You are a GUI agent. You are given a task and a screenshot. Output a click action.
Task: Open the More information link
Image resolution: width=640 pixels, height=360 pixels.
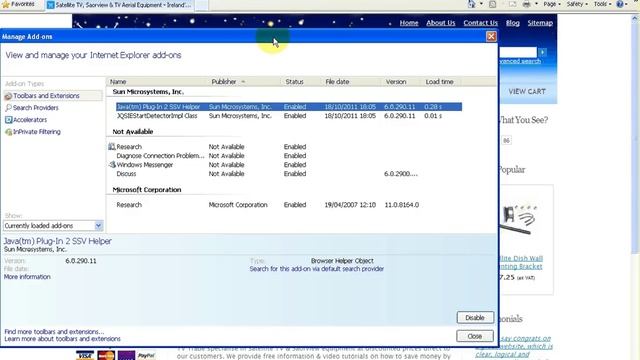click(27, 277)
